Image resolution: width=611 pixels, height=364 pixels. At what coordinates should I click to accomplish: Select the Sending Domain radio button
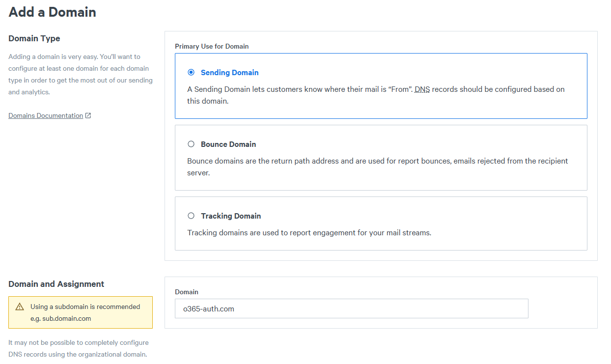[x=191, y=72]
